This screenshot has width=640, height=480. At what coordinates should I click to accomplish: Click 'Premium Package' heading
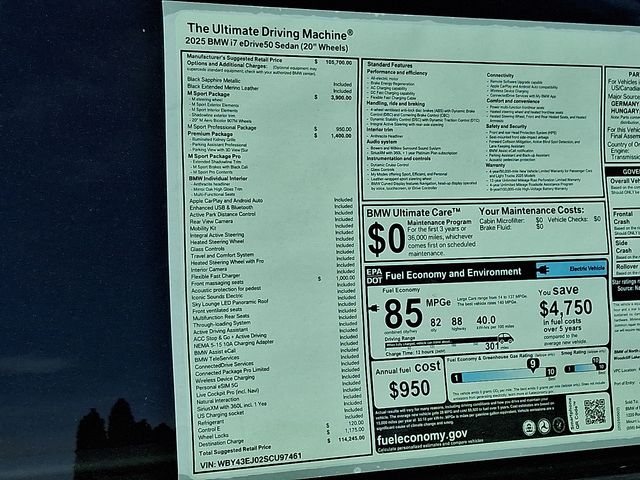pyautogui.click(x=210, y=133)
